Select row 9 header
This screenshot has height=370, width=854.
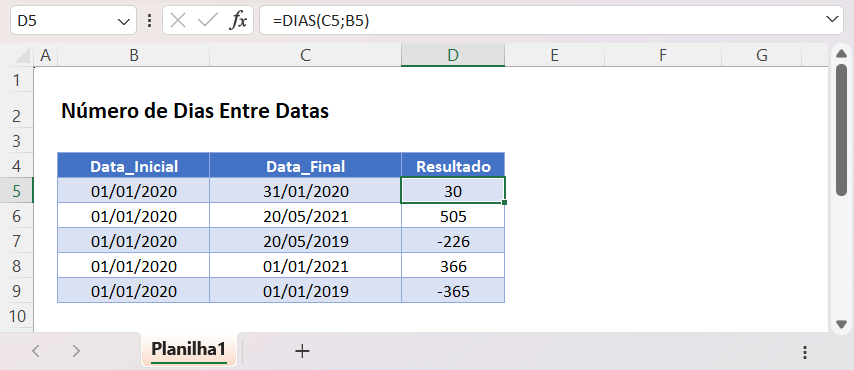pos(16,291)
